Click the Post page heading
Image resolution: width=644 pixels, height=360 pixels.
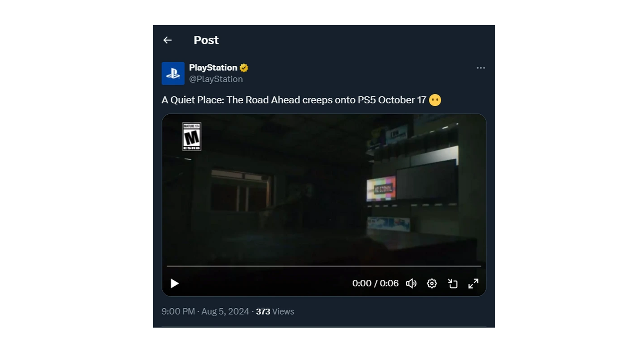pyautogui.click(x=206, y=40)
